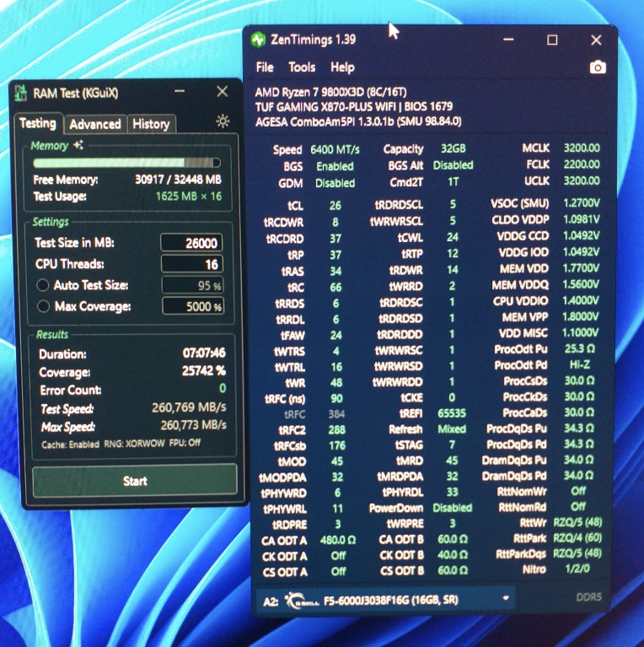This screenshot has height=647, width=644.
Task: Click the Capacity value 32GB
Action: [x=453, y=148]
